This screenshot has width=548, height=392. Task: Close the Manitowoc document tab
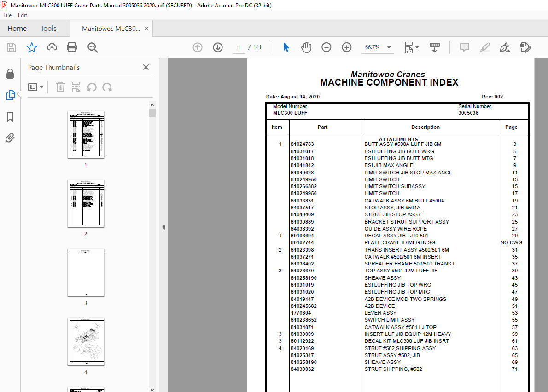[x=147, y=29]
